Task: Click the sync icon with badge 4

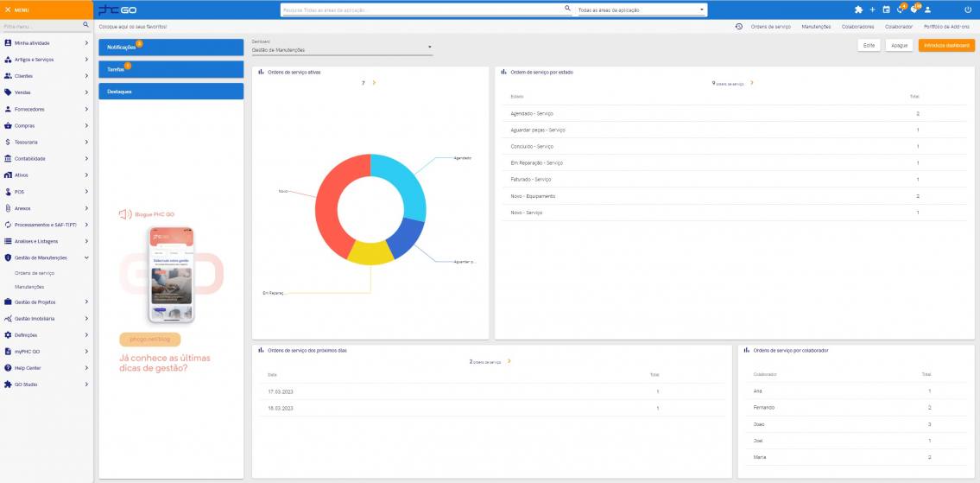Action: (901, 10)
